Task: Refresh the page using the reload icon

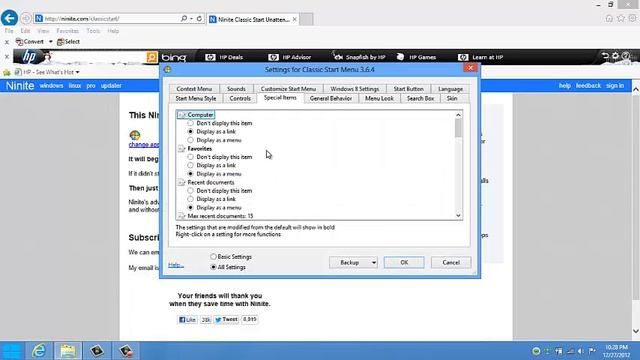Action: (199, 19)
